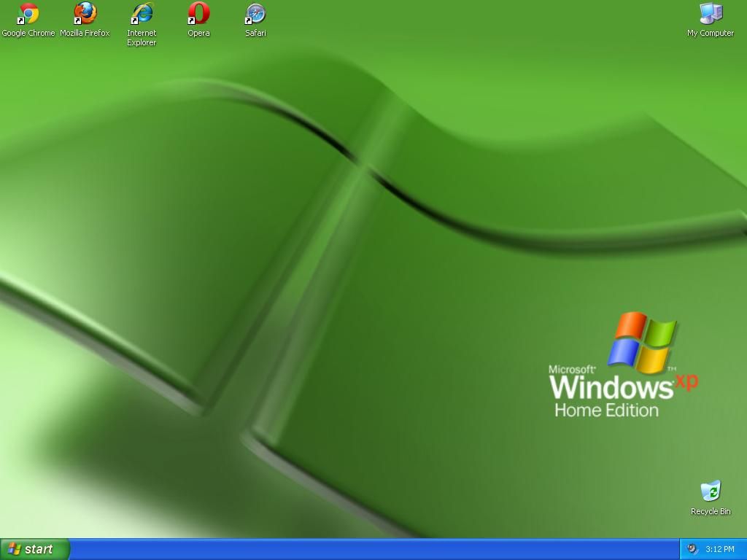Select the My Computer label
The width and height of the screenshot is (747, 560).
pyautogui.click(x=709, y=33)
